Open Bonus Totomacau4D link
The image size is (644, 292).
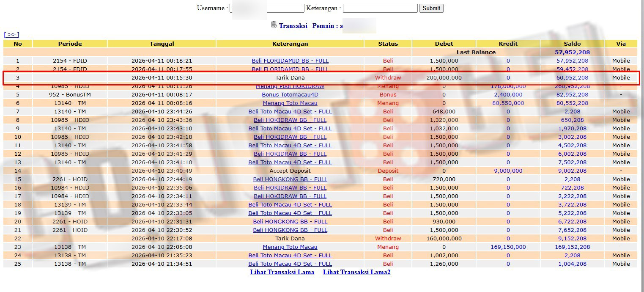tap(290, 95)
